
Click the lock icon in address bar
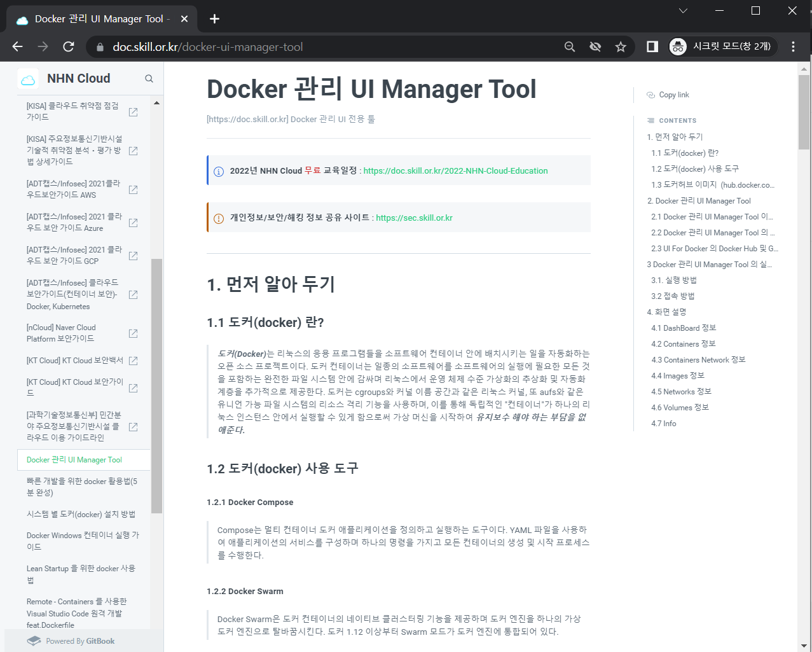tap(99, 47)
